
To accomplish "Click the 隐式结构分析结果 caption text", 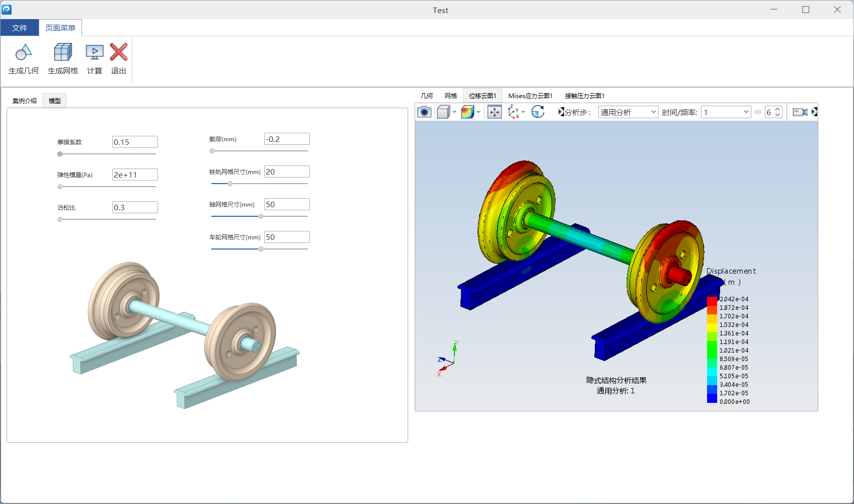I will click(x=616, y=380).
